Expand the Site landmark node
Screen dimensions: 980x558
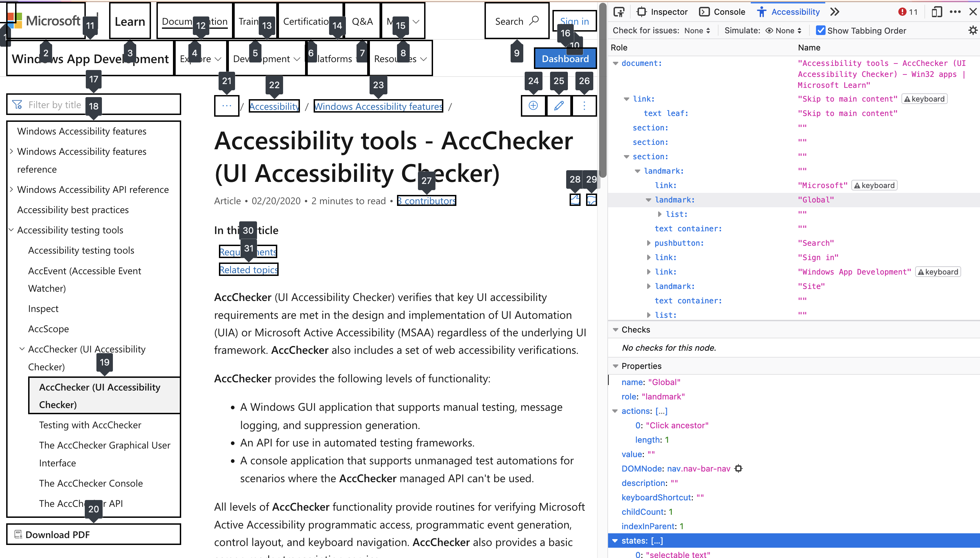648,286
